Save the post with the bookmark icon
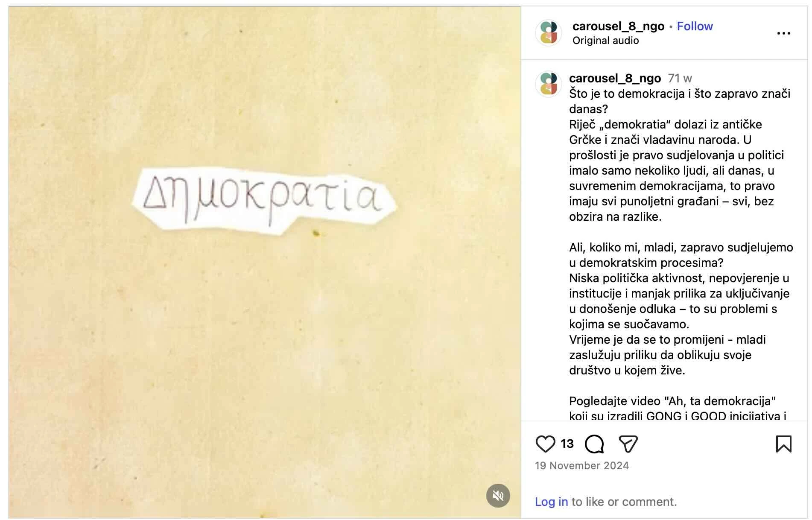The image size is (812, 520). (x=783, y=444)
